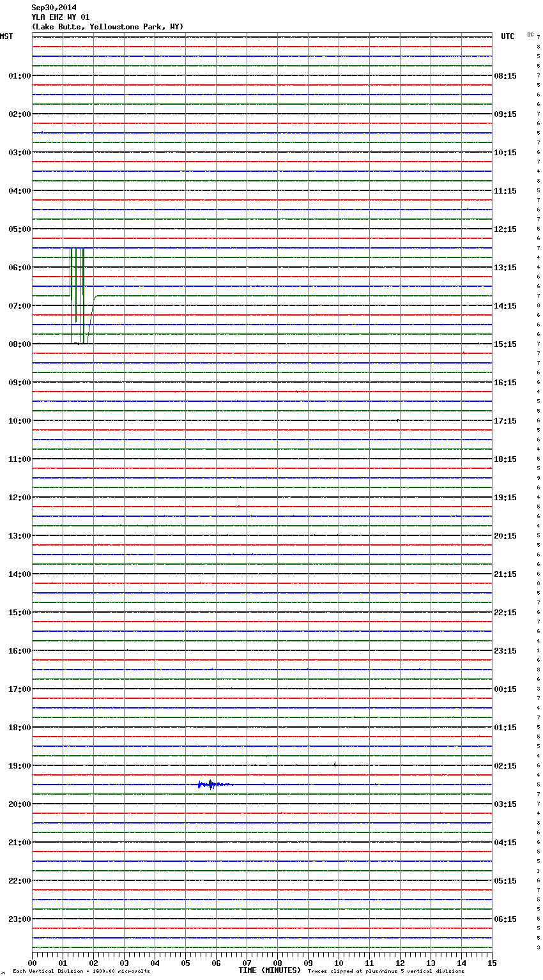Click the 01:00 MST time label
The height and width of the screenshot is (980, 543).
[20, 76]
